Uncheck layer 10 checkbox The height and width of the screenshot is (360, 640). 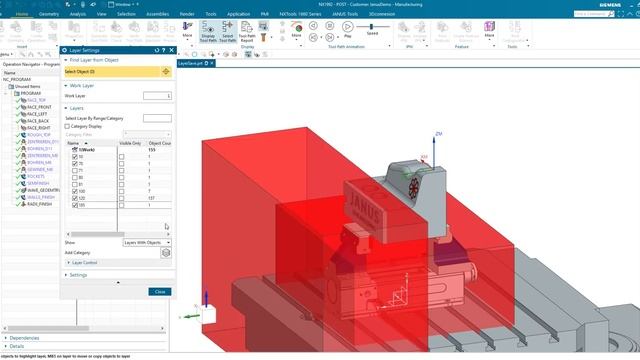tap(75, 157)
